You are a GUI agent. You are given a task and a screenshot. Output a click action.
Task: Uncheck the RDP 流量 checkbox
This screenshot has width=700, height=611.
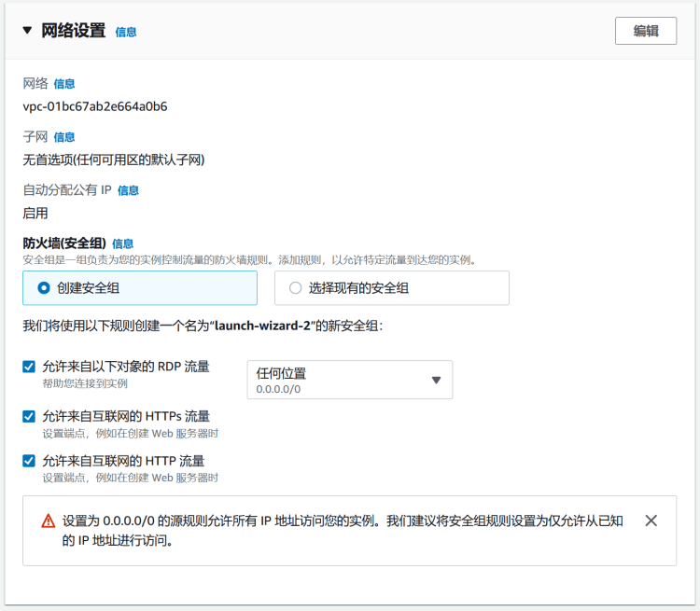tap(29, 367)
